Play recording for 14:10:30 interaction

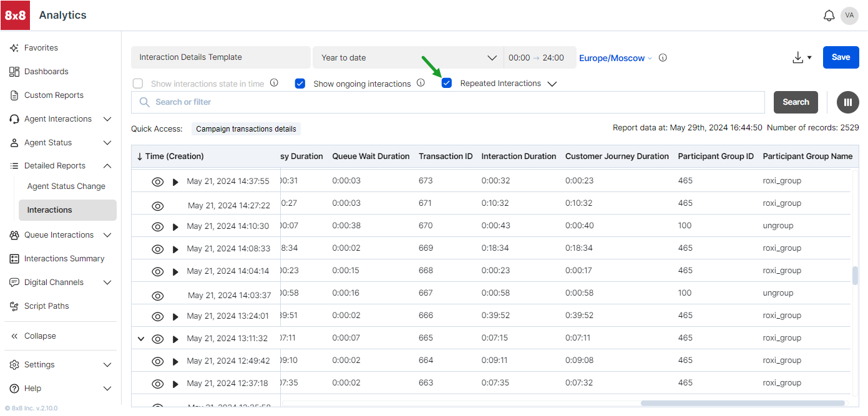(175, 227)
